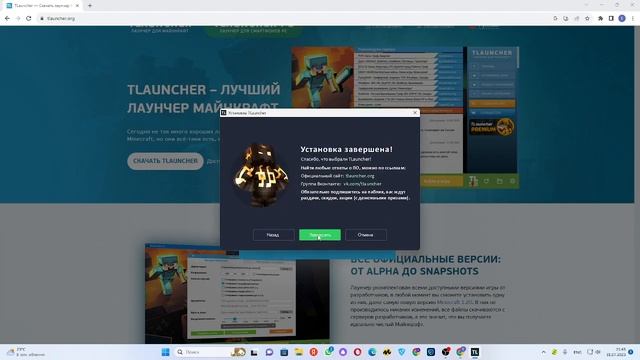
Task: Click the share icon in address bar
Action: point(577,18)
